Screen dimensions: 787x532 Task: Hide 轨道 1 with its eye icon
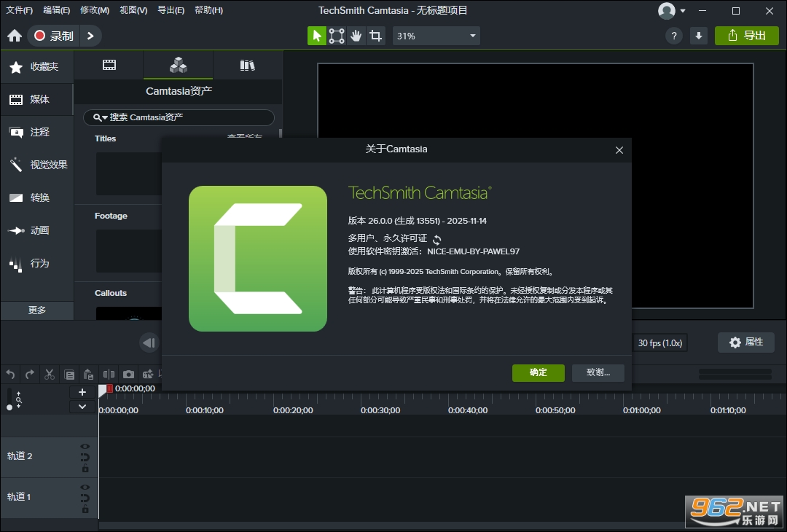85,487
